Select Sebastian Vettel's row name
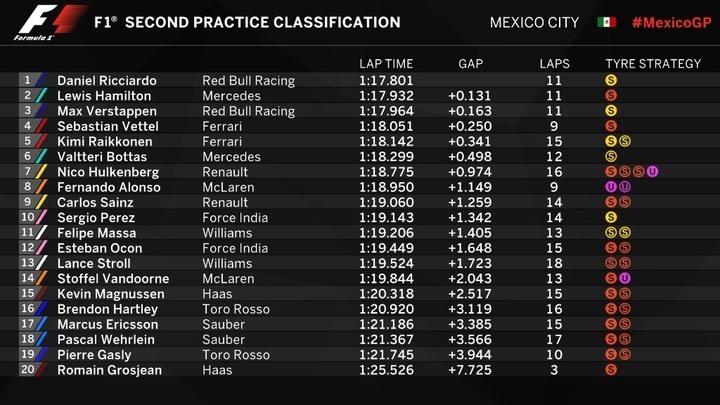 [108, 126]
